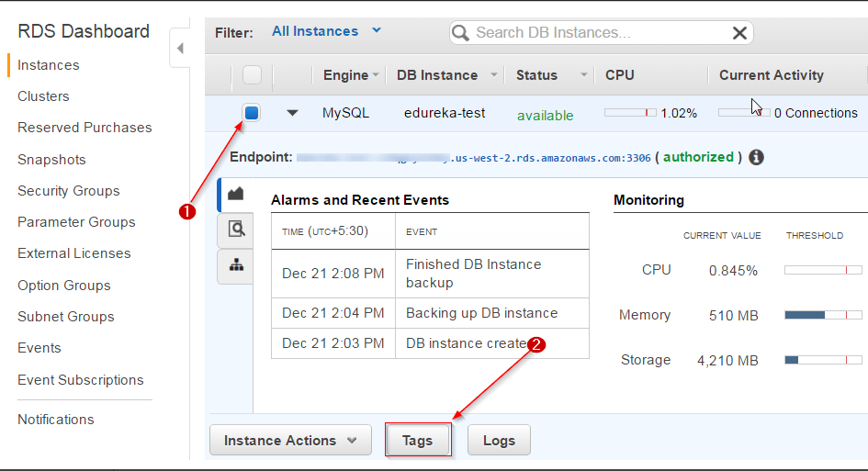The image size is (868, 471).
Task: Click the 0.845% CPU current value
Action: click(x=733, y=271)
